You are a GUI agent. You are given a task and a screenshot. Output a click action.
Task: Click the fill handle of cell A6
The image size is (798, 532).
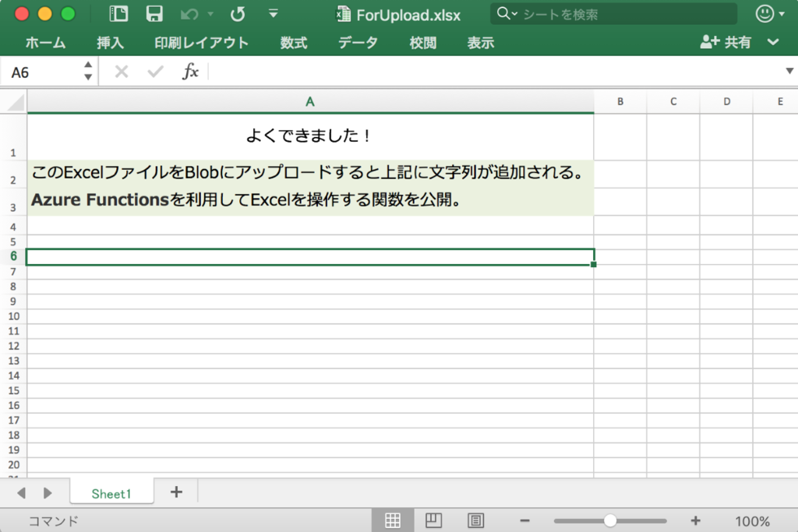tap(593, 265)
